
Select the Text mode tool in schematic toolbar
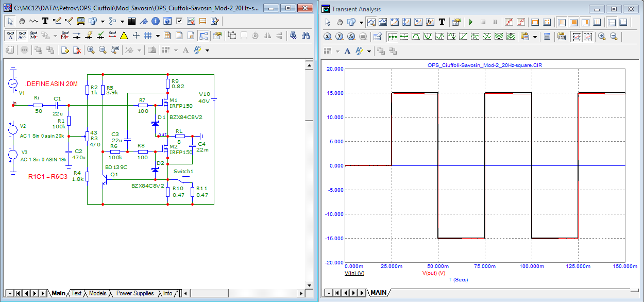(x=45, y=21)
